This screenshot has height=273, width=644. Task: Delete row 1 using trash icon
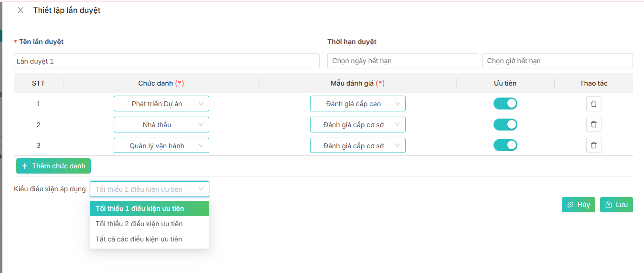(593, 104)
